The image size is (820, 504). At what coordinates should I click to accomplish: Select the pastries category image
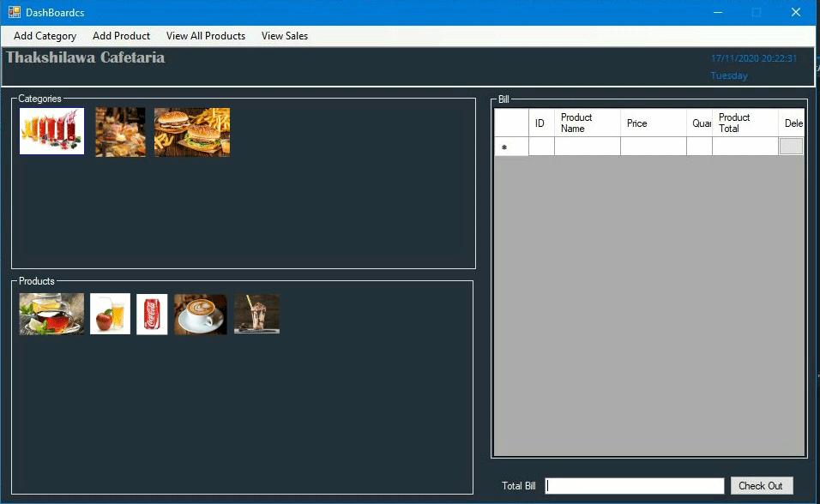coord(120,132)
